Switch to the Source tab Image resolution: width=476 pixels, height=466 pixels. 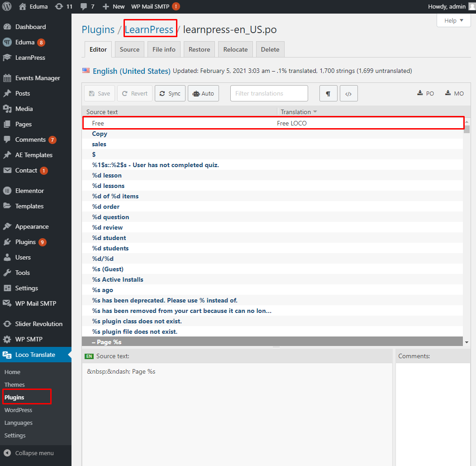pos(129,49)
